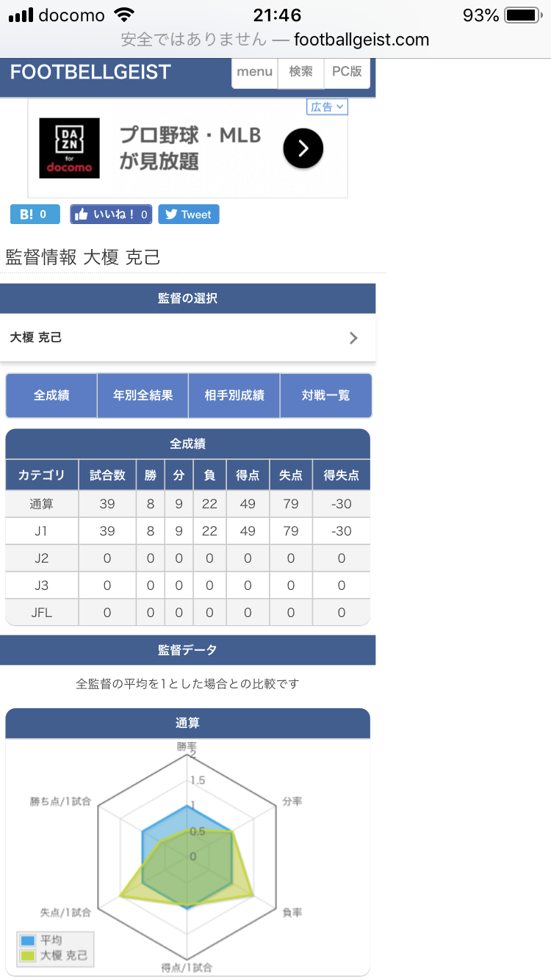
Task: Toggle the 大榎 克己 yellow-green legend swatch
Action: [x=28, y=955]
